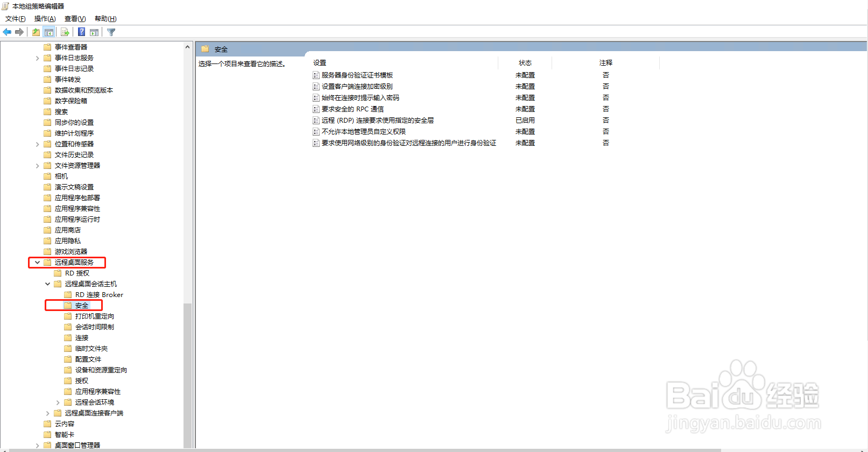The image size is (868, 452).
Task: Open the 操作(A) menu
Action: click(x=45, y=19)
